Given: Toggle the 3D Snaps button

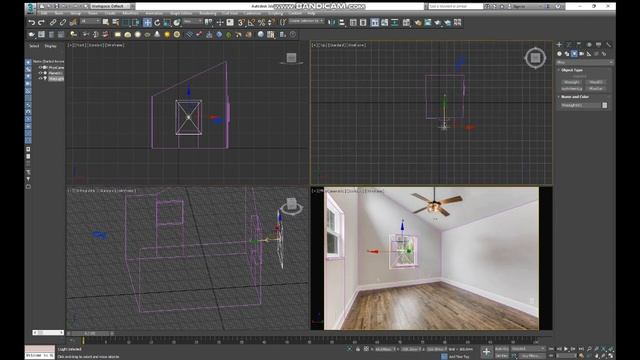Looking at the screenshot, I should click(x=241, y=22).
